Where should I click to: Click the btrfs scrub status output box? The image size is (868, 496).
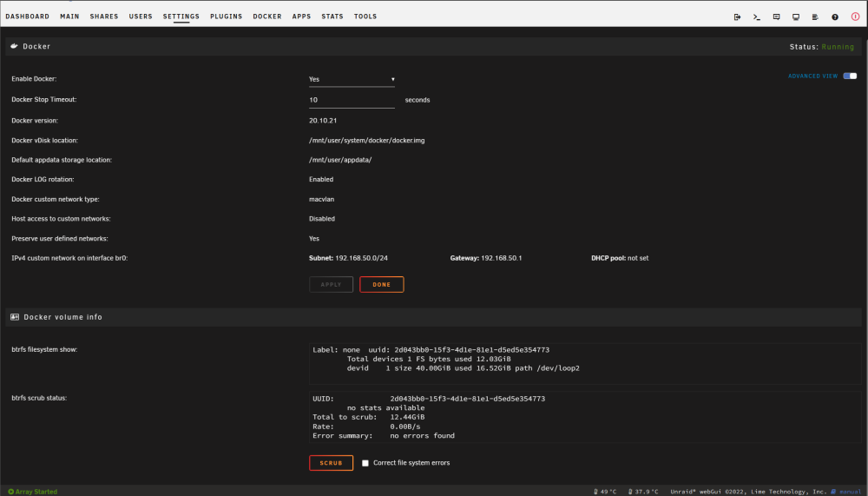point(585,417)
